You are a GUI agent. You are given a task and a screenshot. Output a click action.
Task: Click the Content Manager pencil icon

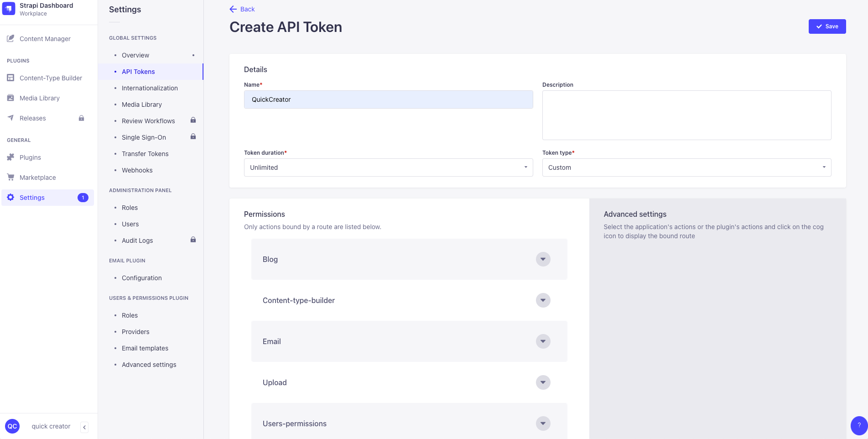[x=10, y=39]
